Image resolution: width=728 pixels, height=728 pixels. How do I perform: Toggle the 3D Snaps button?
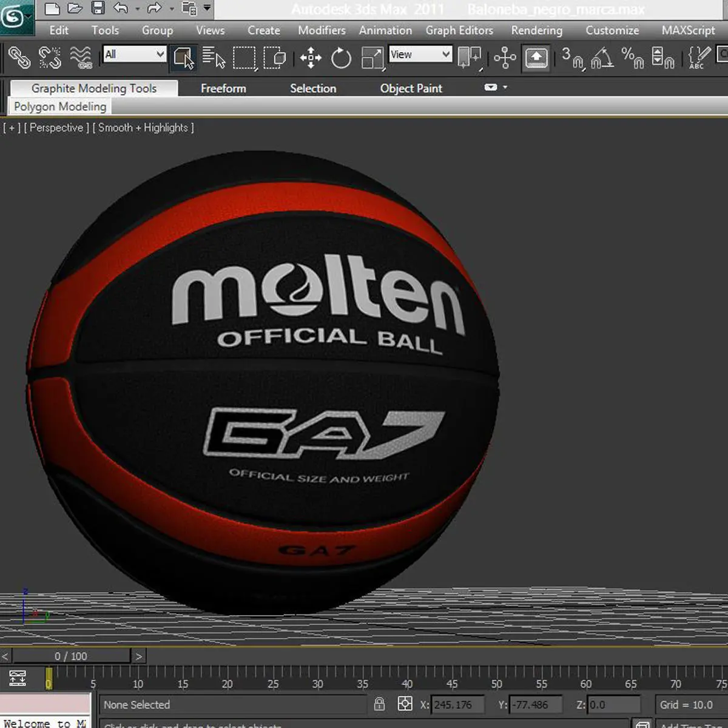571,58
